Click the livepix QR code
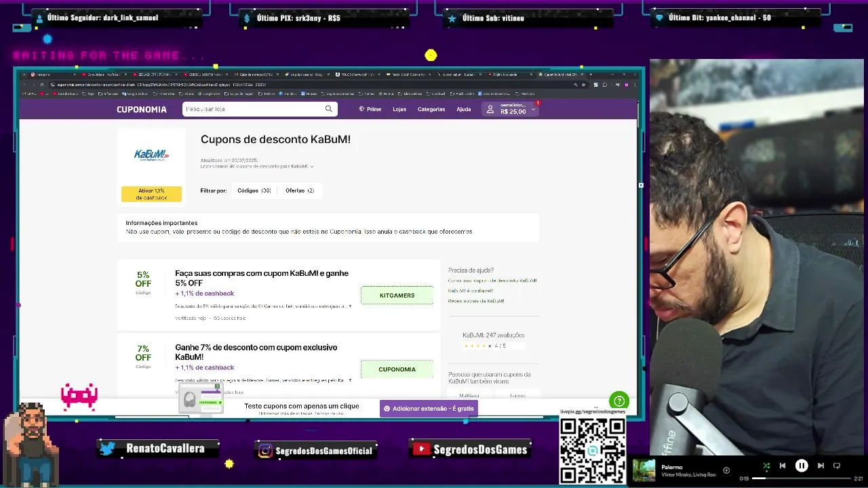This screenshot has width=868, height=488. pos(592,451)
